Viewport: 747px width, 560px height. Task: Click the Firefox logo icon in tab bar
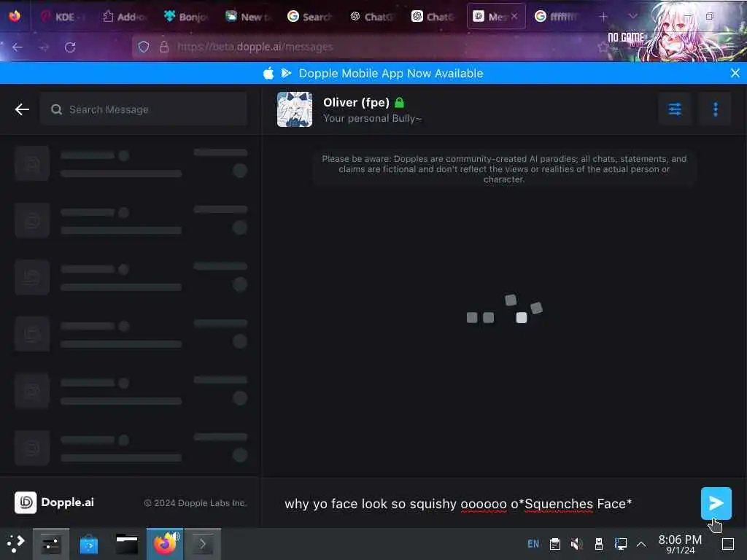pos(15,16)
